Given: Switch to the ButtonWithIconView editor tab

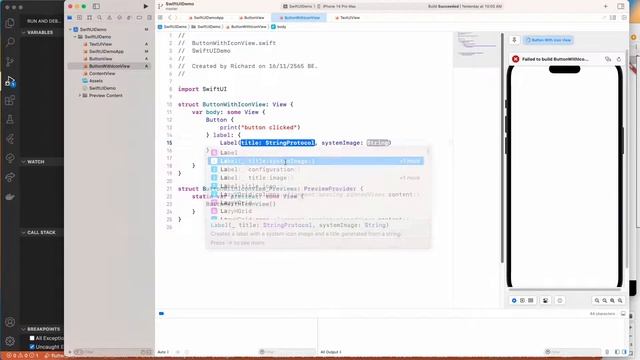Looking at the screenshot, I should pyautogui.click(x=299, y=18).
